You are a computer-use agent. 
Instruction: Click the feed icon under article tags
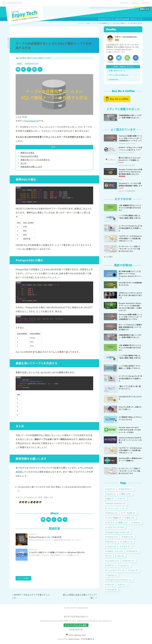(x=40, y=69)
